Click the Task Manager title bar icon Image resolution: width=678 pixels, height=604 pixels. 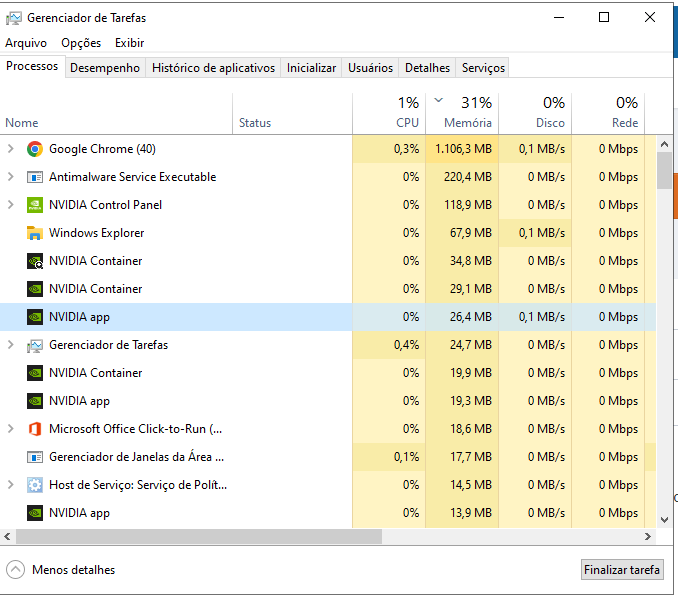click(x=13, y=18)
